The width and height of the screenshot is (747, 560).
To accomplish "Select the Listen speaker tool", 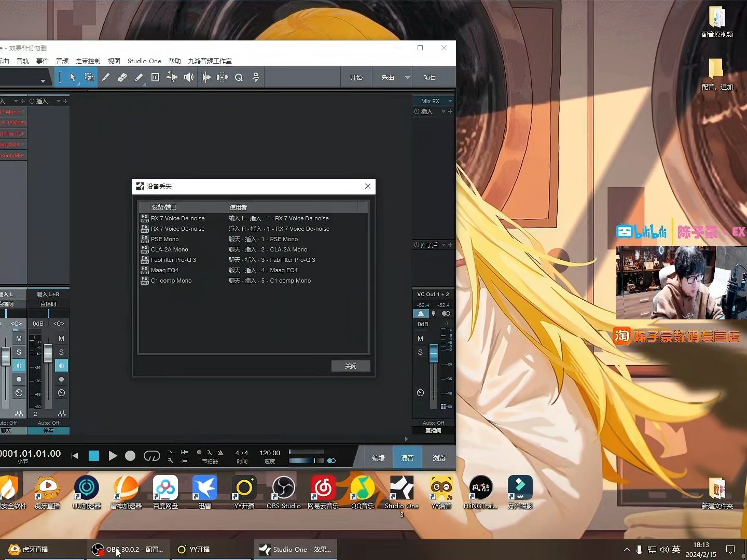I will 189,77.
